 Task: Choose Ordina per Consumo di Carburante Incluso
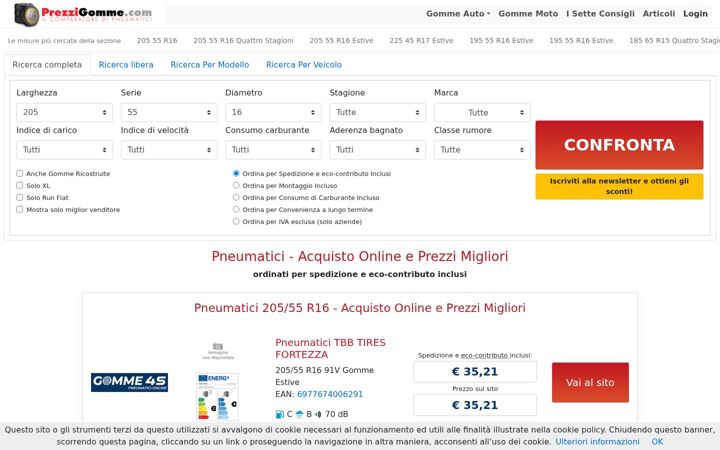point(236,197)
